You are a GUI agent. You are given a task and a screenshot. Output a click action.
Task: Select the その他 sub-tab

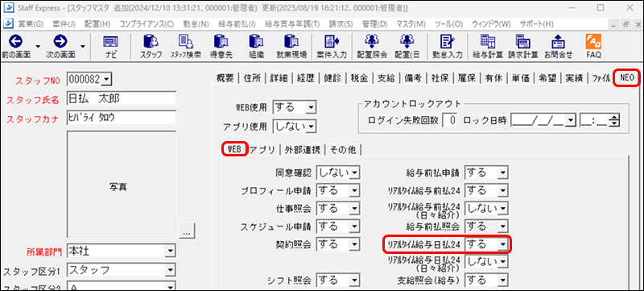point(343,150)
